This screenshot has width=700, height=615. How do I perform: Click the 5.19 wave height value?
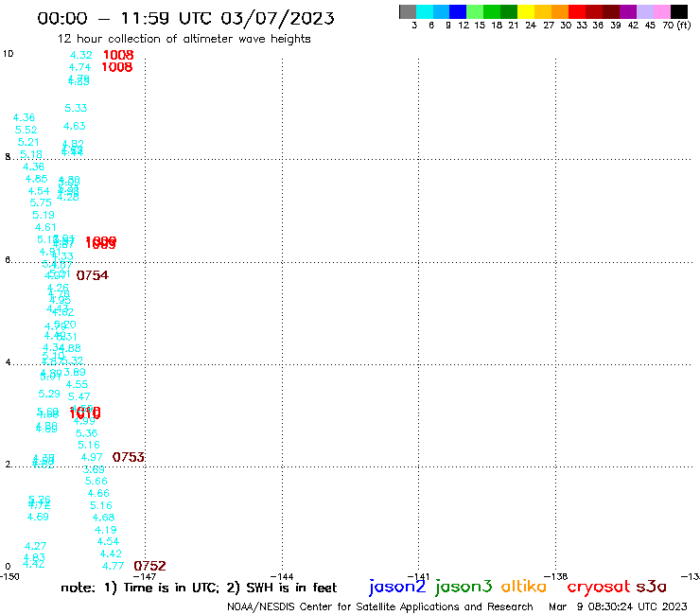click(44, 216)
